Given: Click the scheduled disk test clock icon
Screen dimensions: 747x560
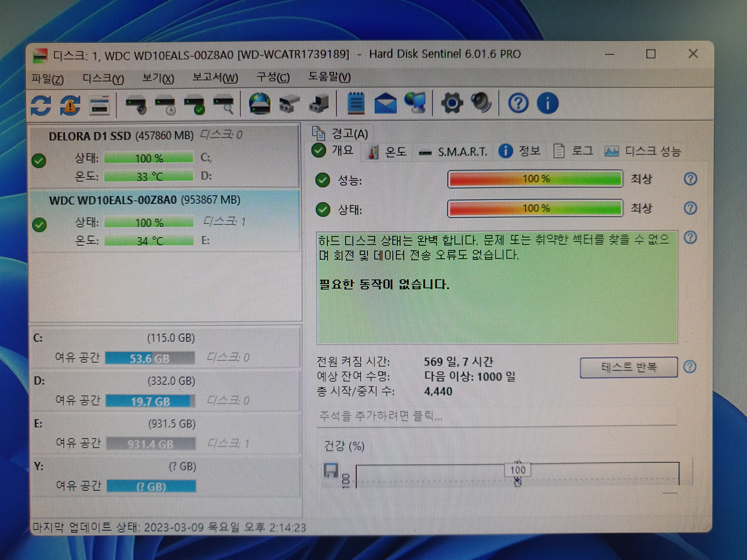Looking at the screenshot, I should pyautogui.click(x=165, y=105).
